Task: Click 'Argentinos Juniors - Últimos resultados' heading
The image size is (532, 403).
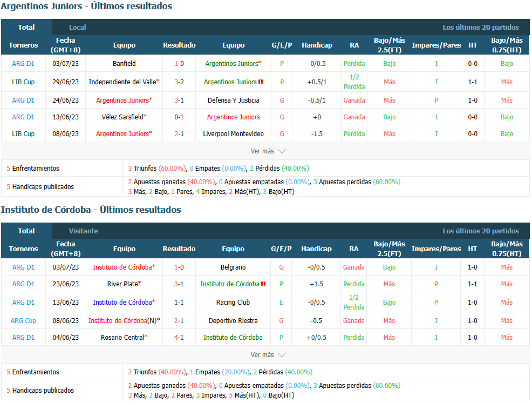Action: point(86,6)
